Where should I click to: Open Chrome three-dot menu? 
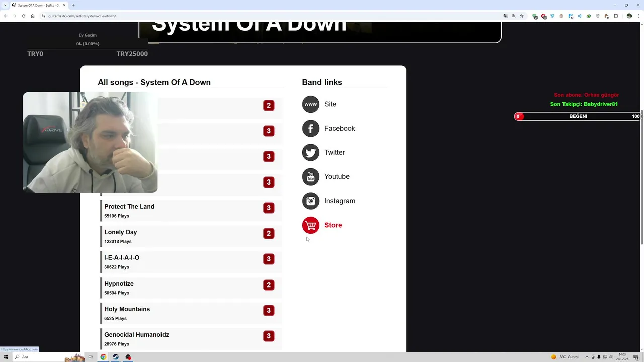pos(638,16)
